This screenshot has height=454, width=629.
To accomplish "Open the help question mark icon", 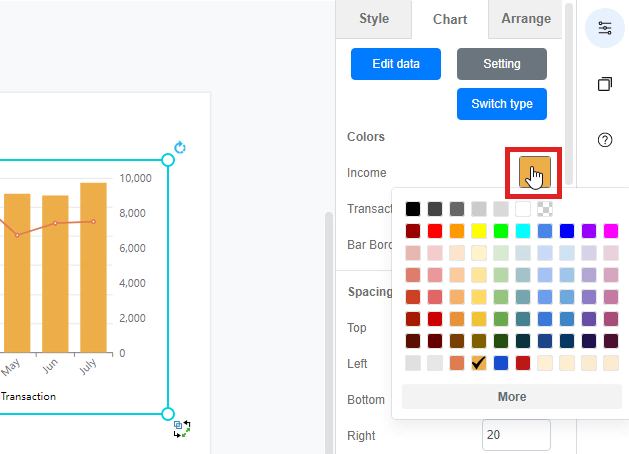I will click(604, 140).
